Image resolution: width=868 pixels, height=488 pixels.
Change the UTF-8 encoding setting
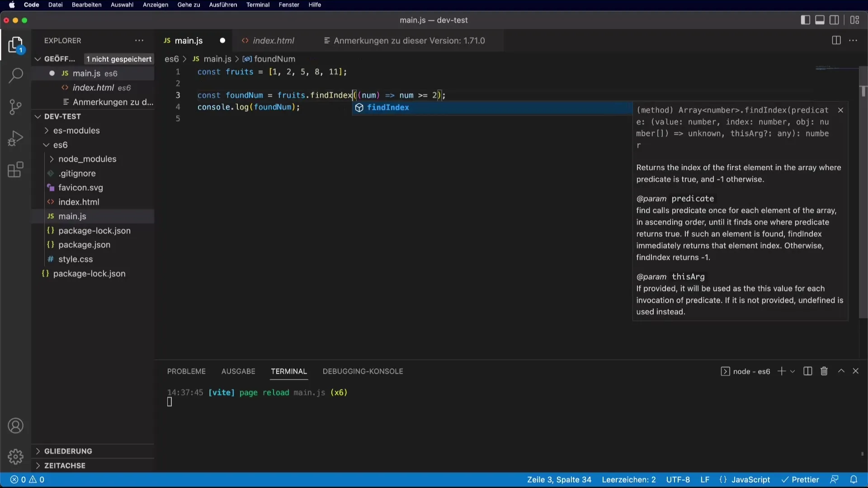click(x=678, y=479)
